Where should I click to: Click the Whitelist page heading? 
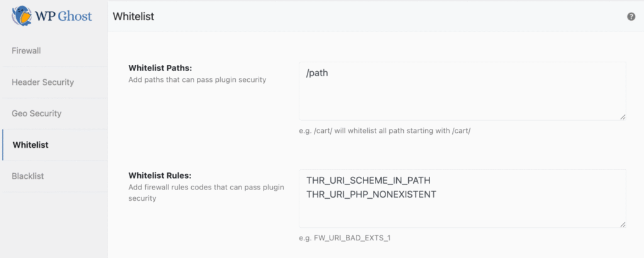point(133,16)
